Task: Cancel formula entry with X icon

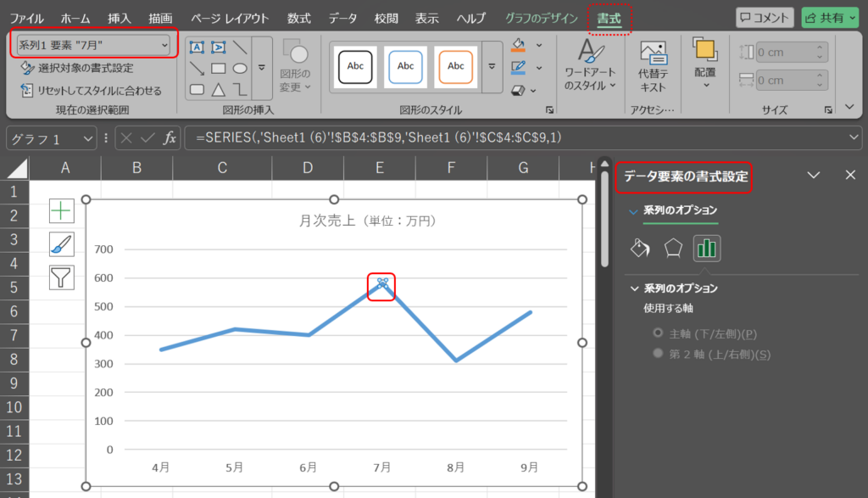Action: coord(126,138)
